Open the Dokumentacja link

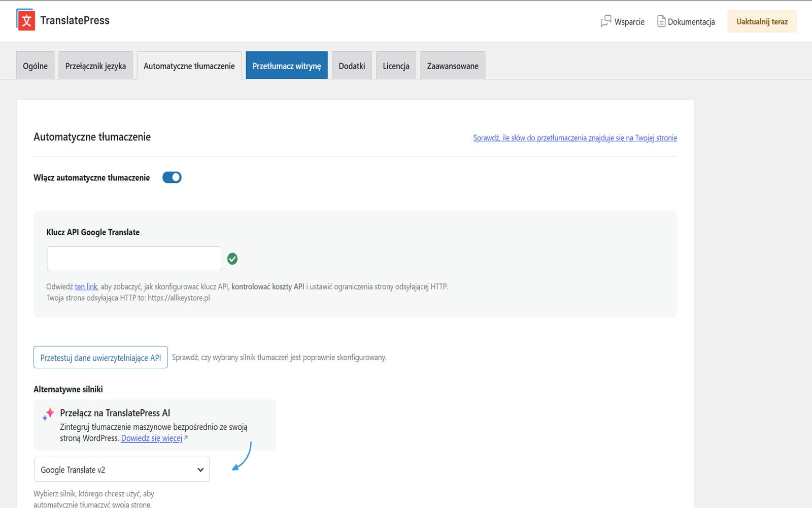click(x=686, y=21)
